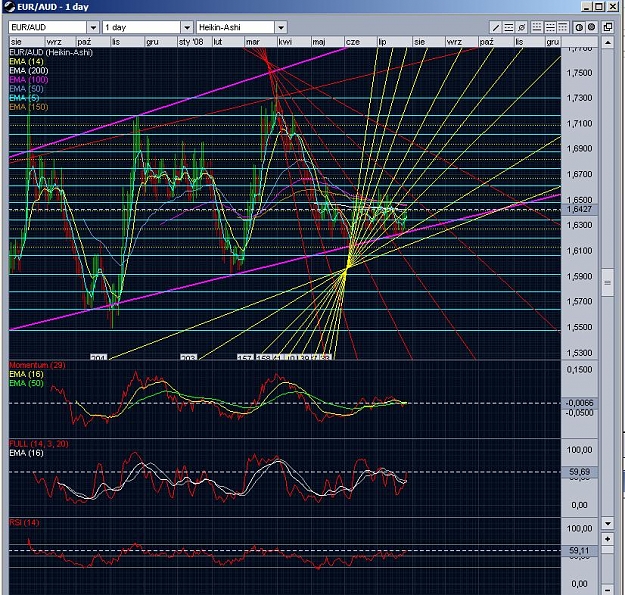The image size is (625, 595).
Task: Click the EMA (150) legend label
Action: pyautogui.click(x=29, y=107)
